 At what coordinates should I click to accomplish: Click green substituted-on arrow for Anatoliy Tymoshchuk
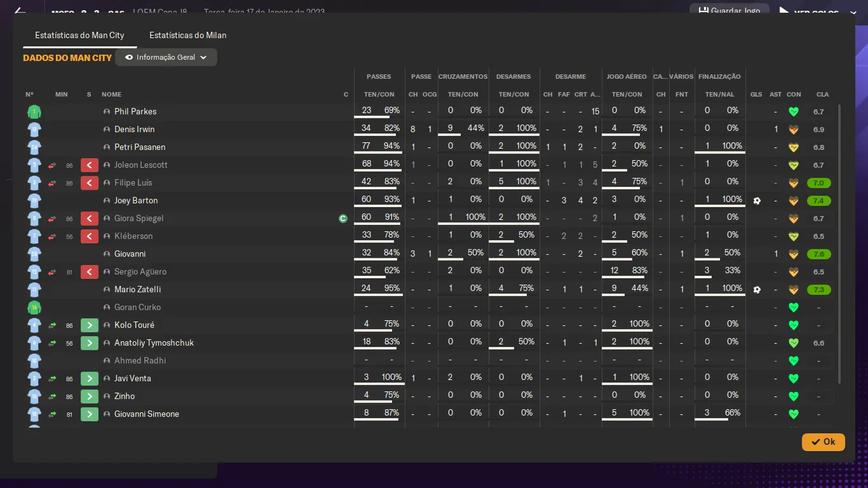pyautogui.click(x=90, y=343)
